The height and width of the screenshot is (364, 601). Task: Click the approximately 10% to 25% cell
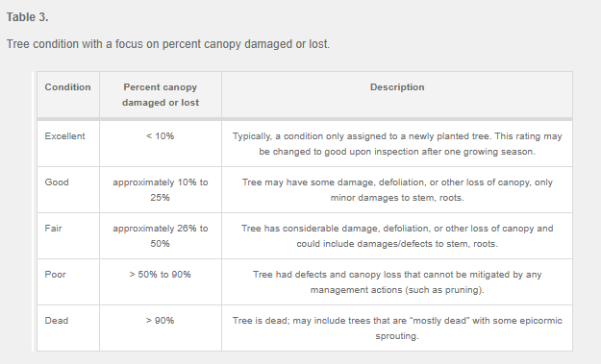tap(161, 190)
